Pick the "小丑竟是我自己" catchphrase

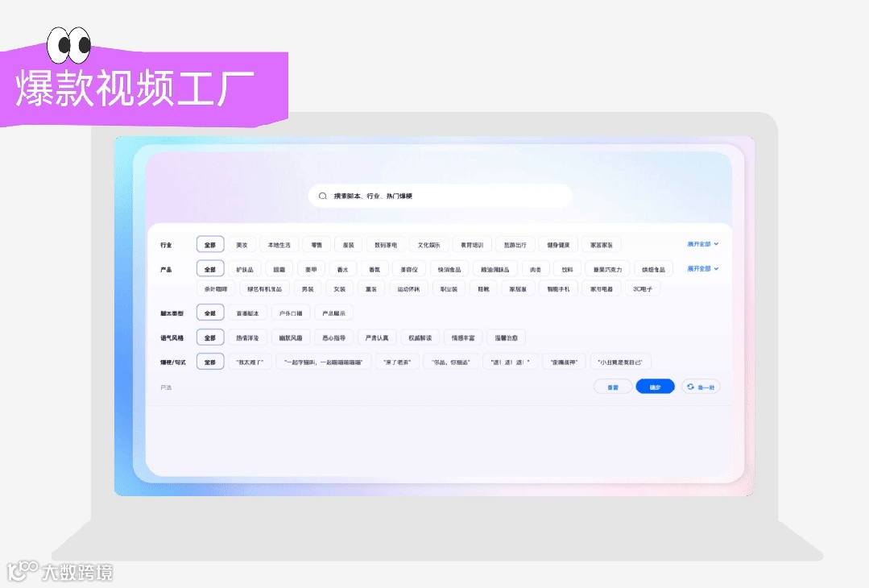coord(619,361)
